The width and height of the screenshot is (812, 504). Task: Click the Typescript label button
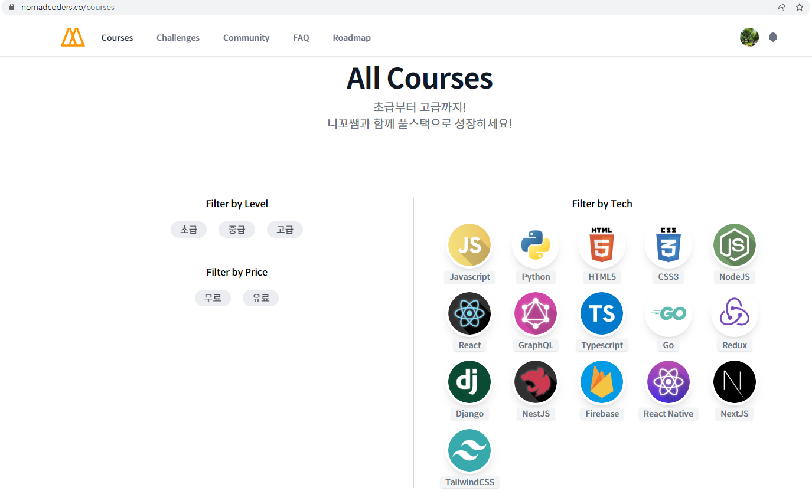coord(602,345)
